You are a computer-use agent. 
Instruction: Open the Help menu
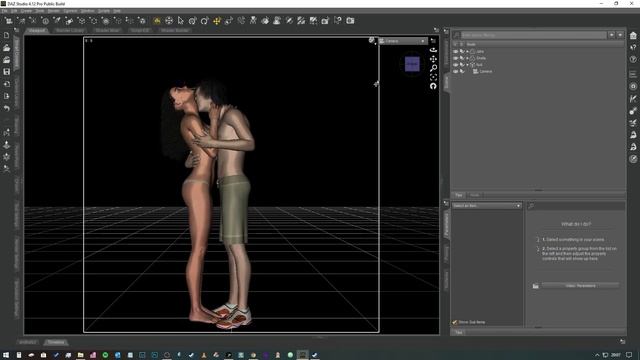point(117,11)
